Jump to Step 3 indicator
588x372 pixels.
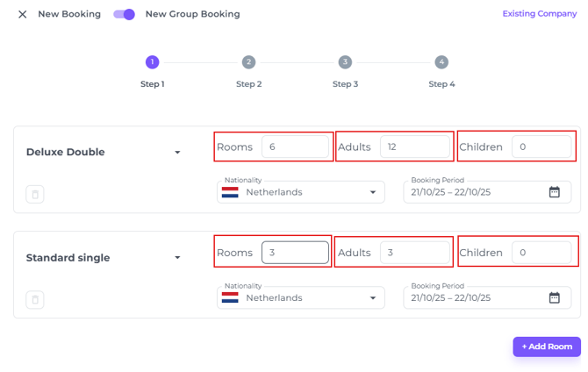coord(346,62)
